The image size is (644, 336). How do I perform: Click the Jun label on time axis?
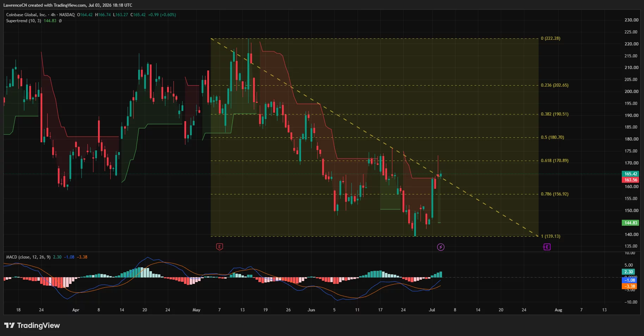coord(311,310)
